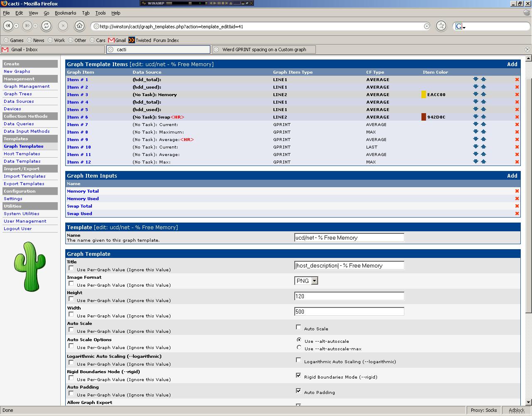Go to the Home page button
The width and height of the screenshot is (532, 416).
(79, 26)
